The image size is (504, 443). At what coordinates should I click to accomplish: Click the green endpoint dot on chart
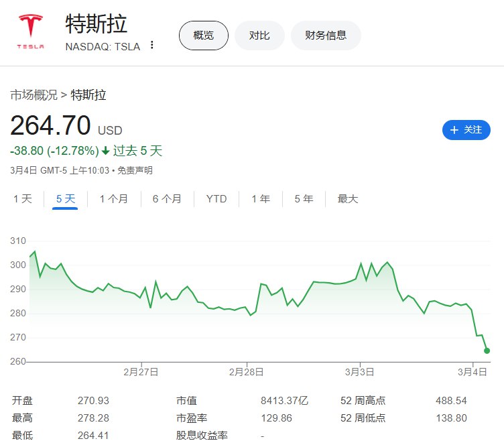[487, 351]
